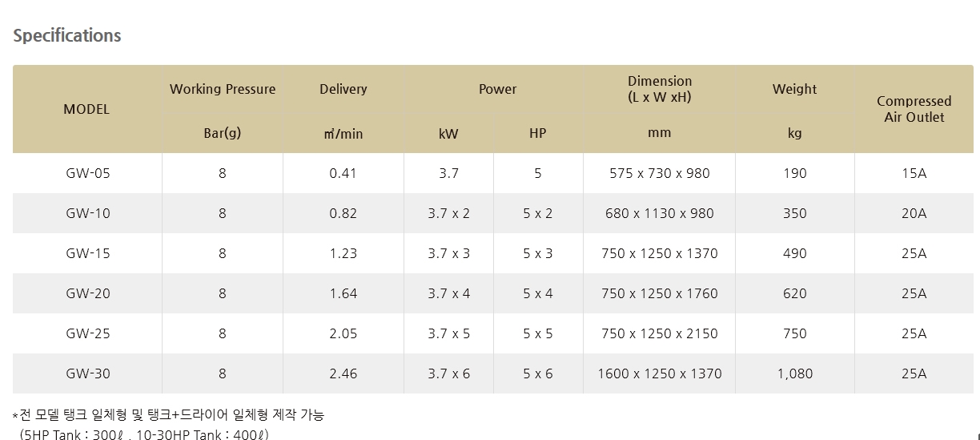This screenshot has width=980, height=440.
Task: Select the GW-30 model row label
Action: pyautogui.click(x=88, y=373)
